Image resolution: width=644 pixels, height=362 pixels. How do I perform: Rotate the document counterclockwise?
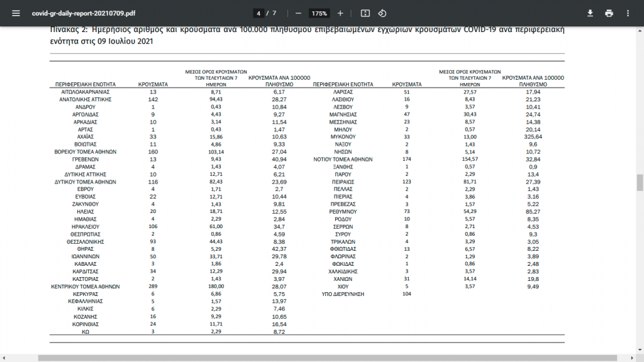[382, 13]
